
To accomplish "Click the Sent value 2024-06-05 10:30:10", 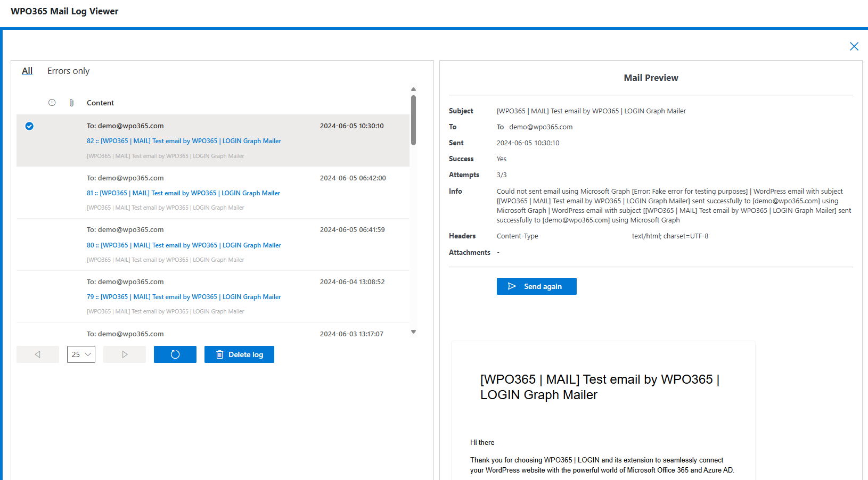I will [x=528, y=143].
